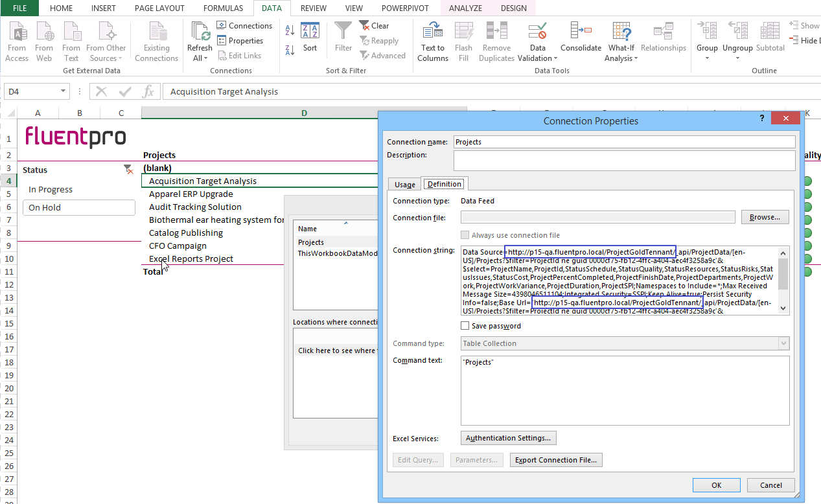Open the FILE tab

(x=19, y=8)
